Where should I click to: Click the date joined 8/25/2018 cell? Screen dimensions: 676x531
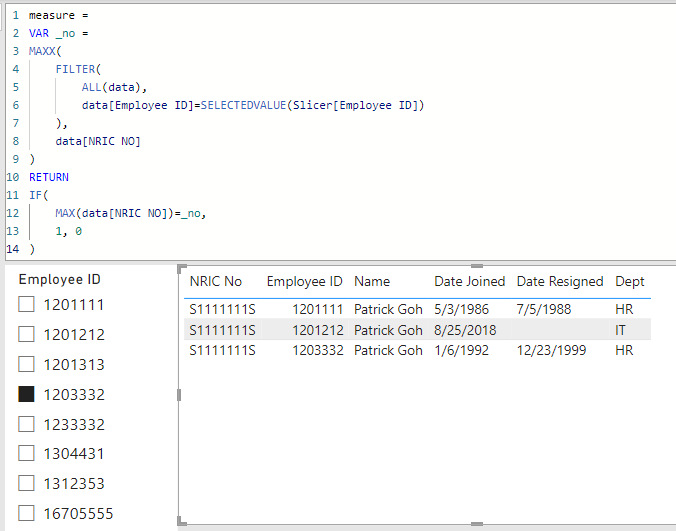[465, 330]
